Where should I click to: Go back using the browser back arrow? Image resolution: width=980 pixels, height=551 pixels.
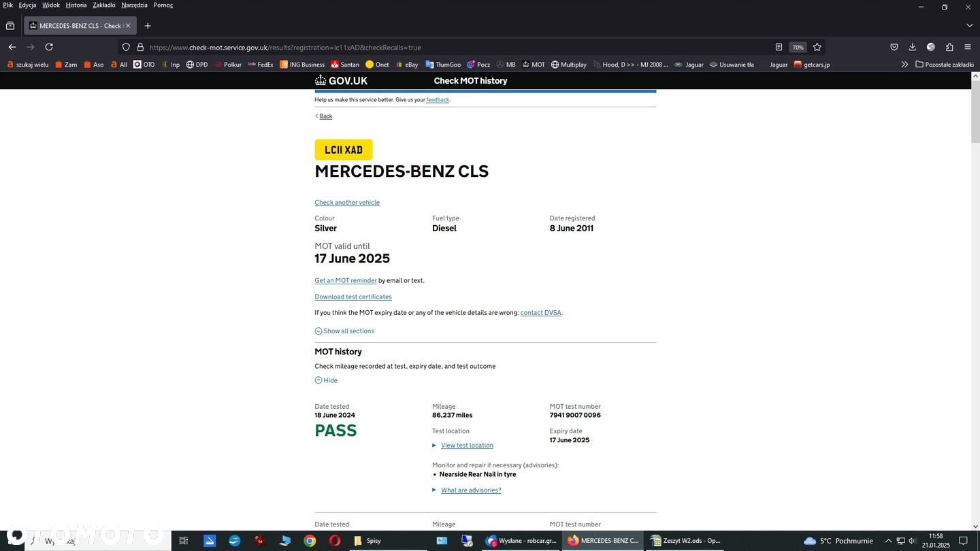click(x=12, y=47)
